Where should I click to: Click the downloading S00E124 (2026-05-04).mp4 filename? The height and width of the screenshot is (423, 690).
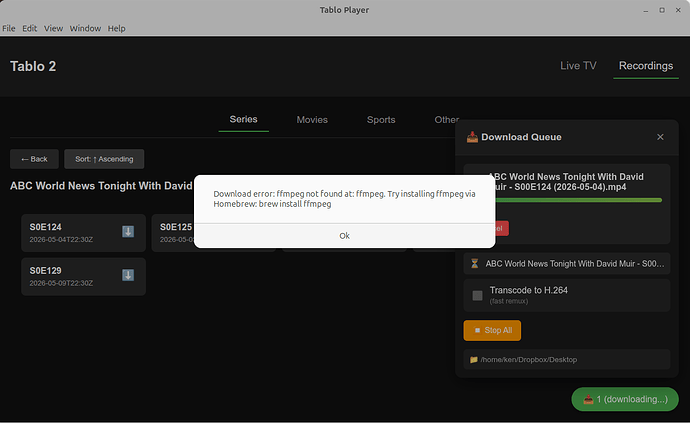pos(568,182)
